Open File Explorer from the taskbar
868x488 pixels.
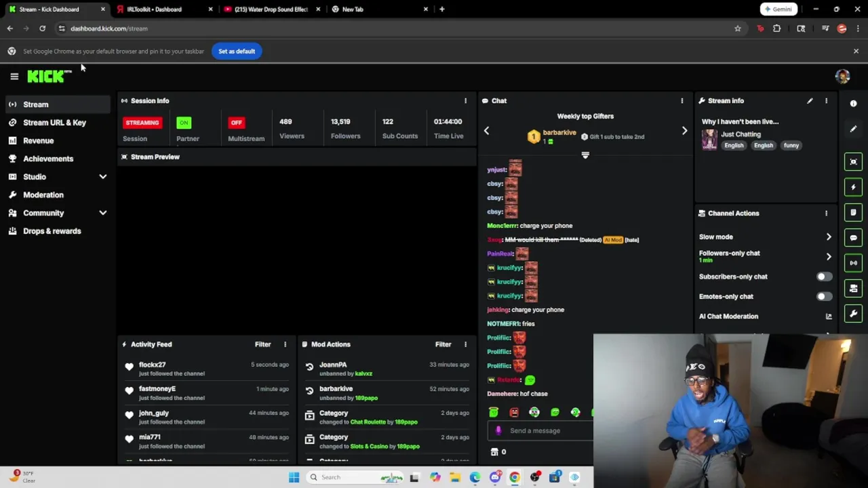point(455,477)
